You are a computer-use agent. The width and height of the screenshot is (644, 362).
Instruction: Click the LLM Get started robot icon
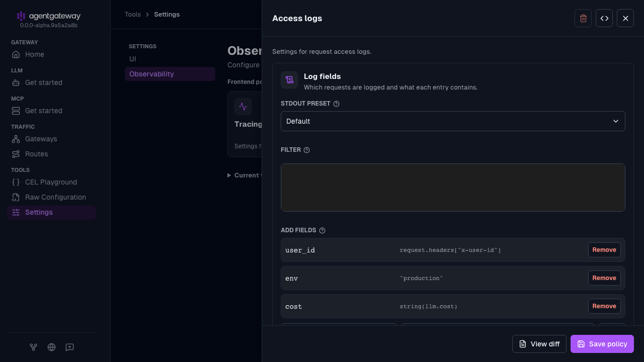(16, 82)
